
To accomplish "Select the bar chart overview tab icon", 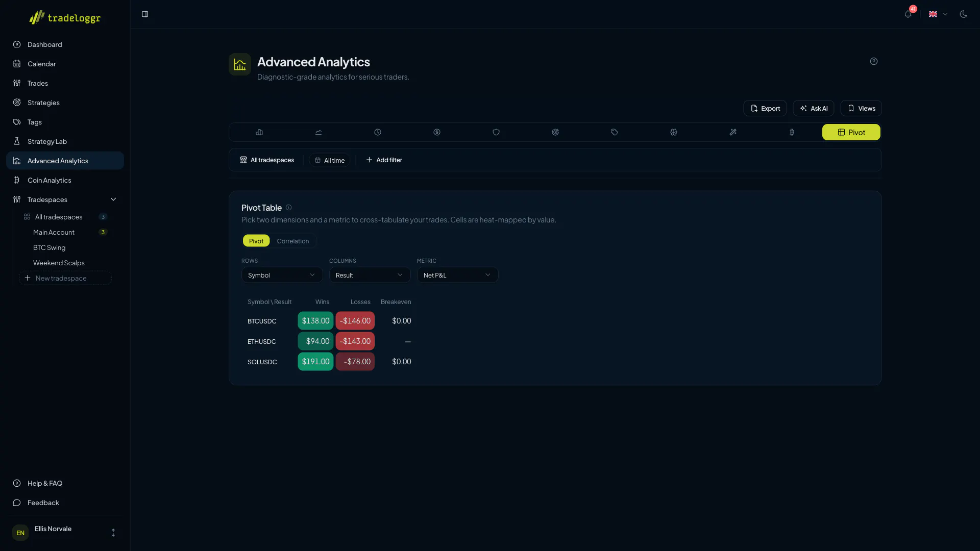I will pos(259,132).
